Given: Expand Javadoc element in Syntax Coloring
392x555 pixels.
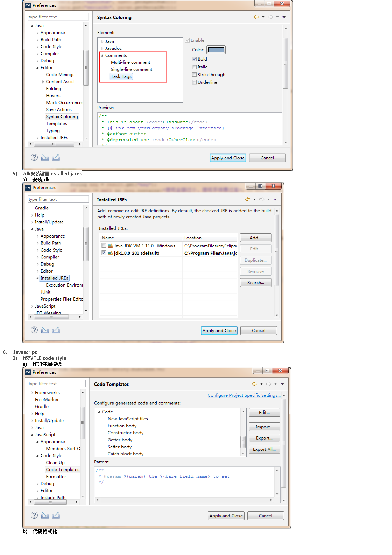Looking at the screenshot, I should point(102,49).
